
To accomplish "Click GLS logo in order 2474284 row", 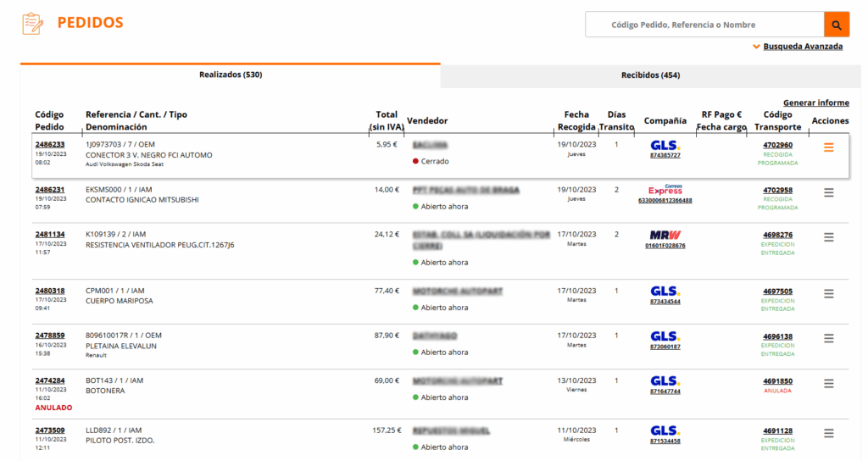I will [x=665, y=381].
